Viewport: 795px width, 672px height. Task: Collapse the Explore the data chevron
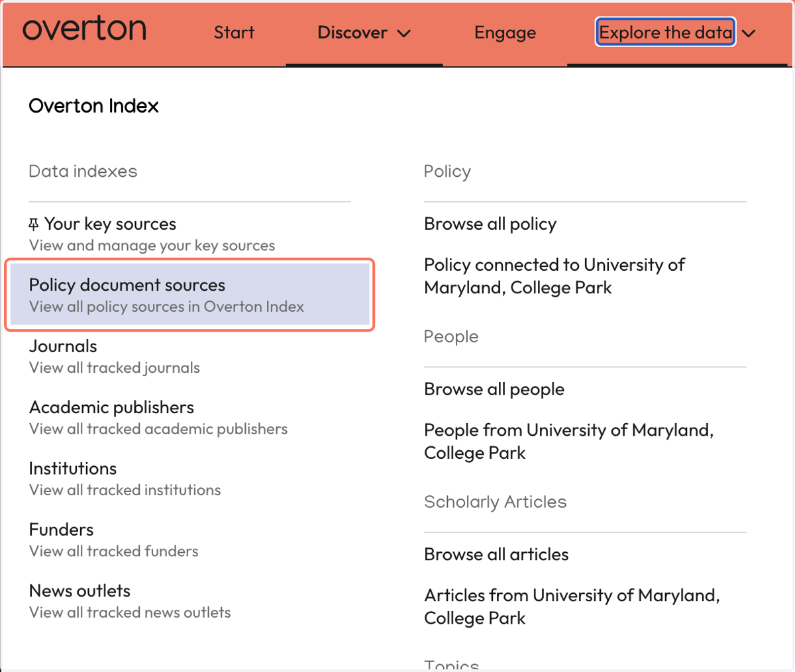pyautogui.click(x=749, y=33)
